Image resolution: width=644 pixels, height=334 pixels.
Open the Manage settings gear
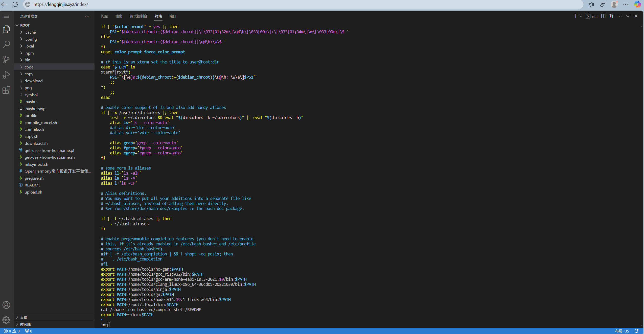tap(6, 320)
